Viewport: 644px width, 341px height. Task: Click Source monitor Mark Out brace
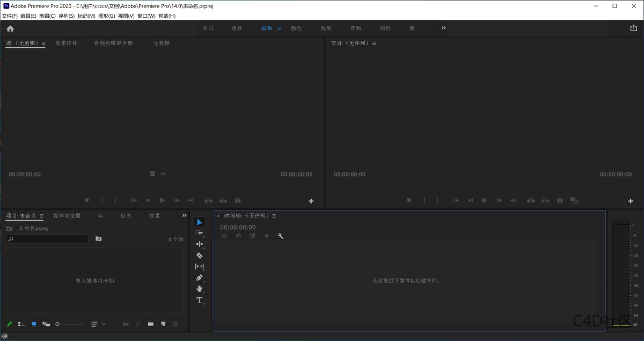point(115,200)
